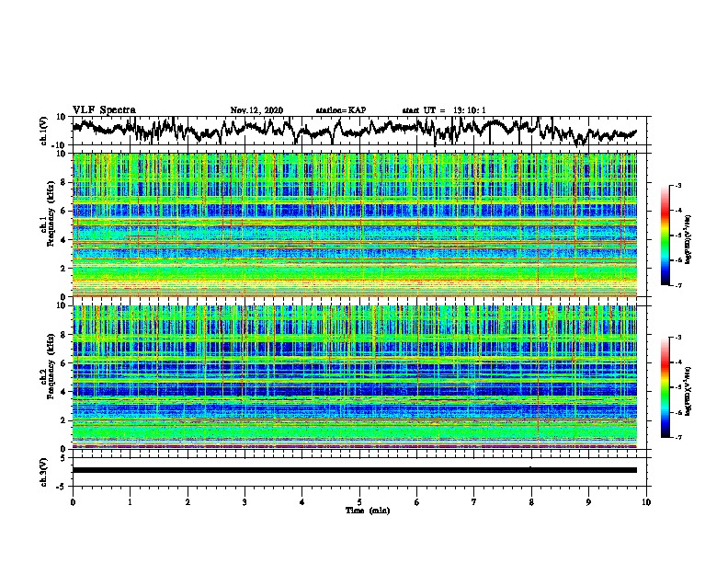Image resolution: width=728 pixels, height=563 pixels.
Task: Click the 'Time (min)' axis label
Action: (x=368, y=511)
